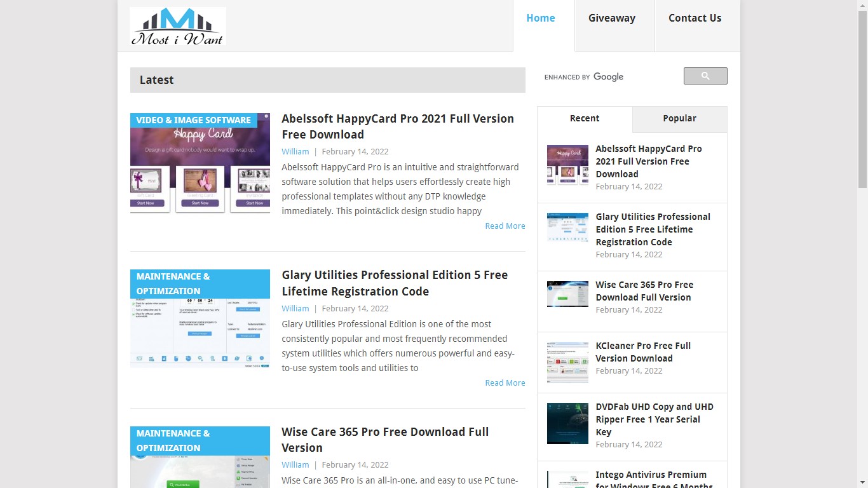Click KCleaner Pro small sidebar thumbnail
This screenshot has width=868, height=488.
(567, 362)
